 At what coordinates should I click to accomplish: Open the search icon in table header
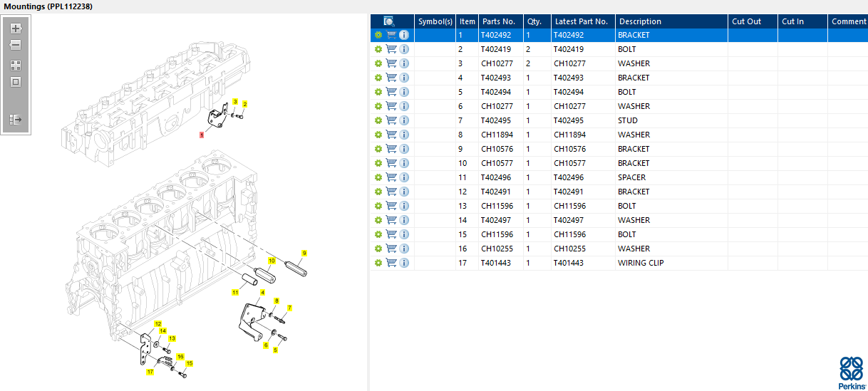tap(389, 21)
